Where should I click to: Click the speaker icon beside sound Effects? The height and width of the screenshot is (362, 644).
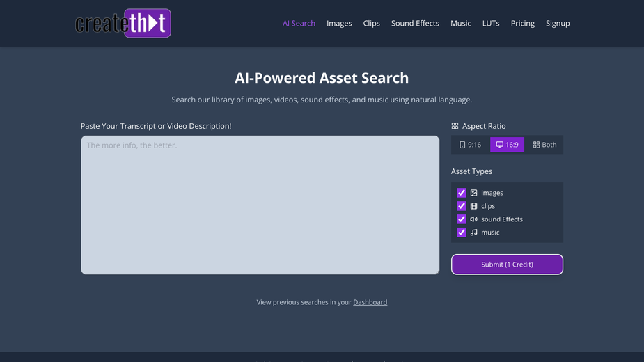(473, 219)
